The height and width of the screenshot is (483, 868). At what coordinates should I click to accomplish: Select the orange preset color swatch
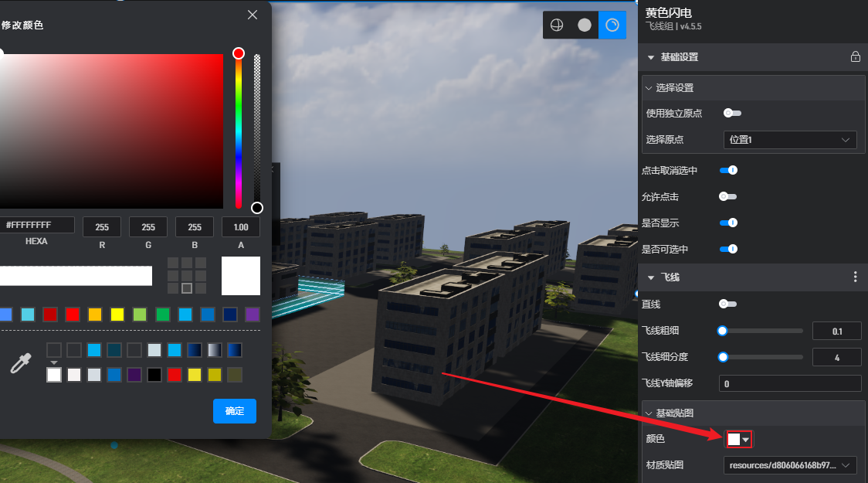coord(95,315)
